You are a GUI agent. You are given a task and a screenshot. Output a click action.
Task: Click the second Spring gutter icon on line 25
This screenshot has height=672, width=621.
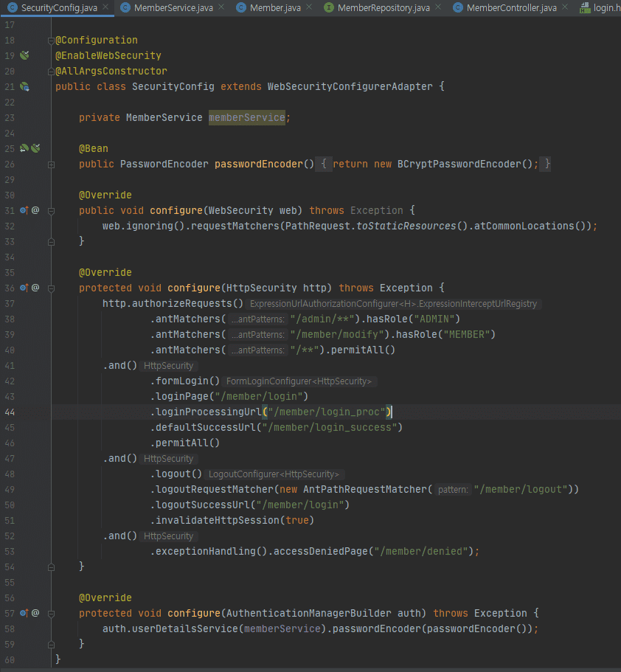(x=35, y=148)
